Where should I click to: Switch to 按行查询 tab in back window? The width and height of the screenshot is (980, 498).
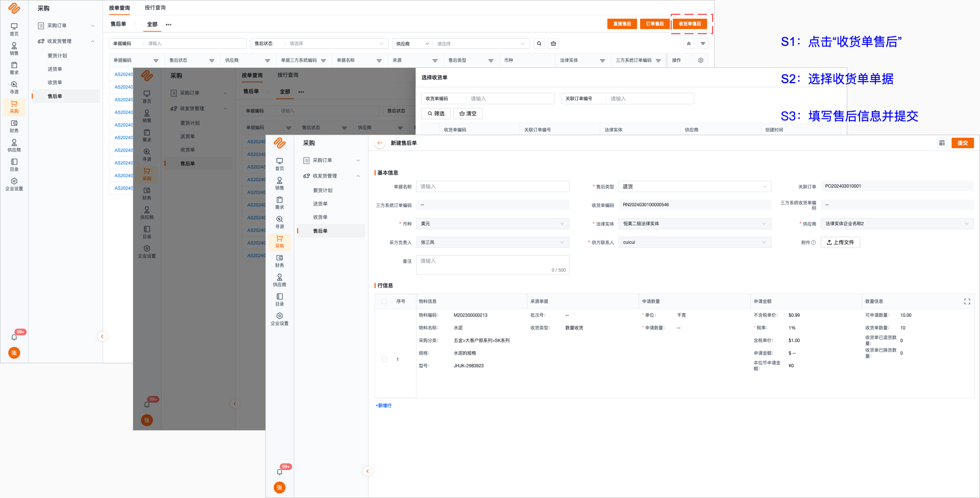tap(155, 8)
